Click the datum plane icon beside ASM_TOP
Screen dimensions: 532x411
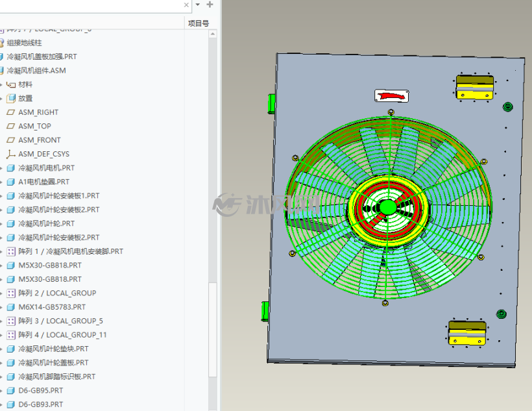pos(11,126)
